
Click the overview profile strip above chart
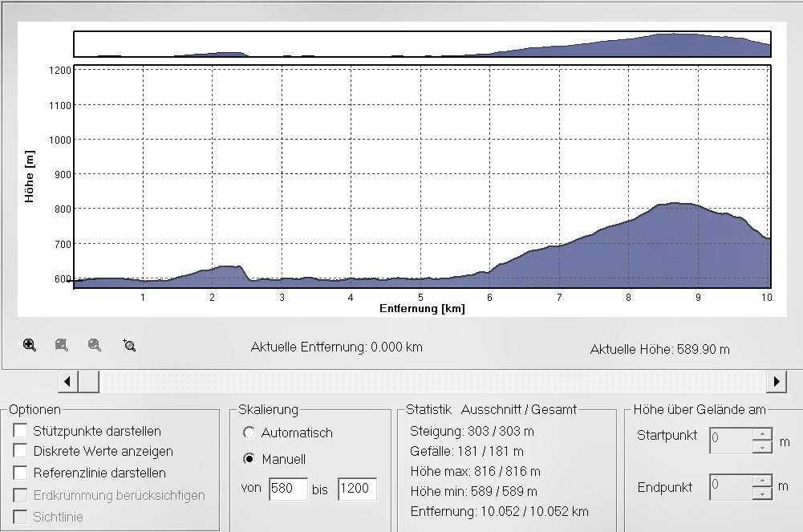(422, 44)
